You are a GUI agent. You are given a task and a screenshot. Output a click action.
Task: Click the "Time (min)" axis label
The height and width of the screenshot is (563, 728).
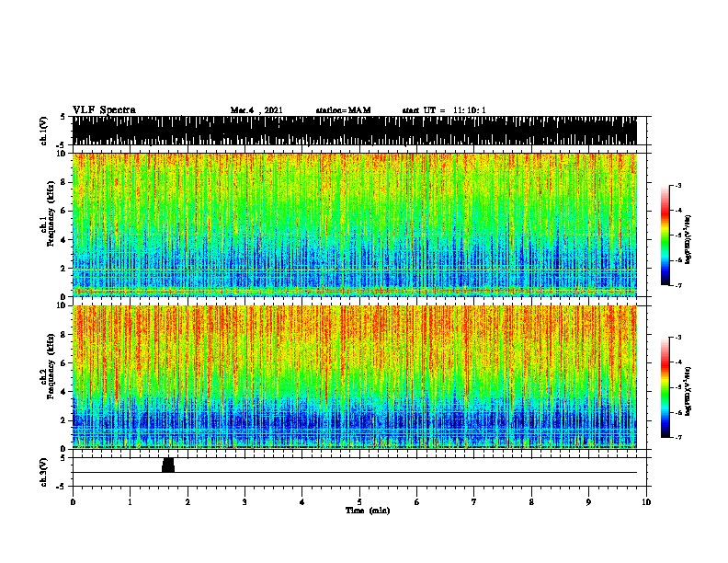pos(368,511)
